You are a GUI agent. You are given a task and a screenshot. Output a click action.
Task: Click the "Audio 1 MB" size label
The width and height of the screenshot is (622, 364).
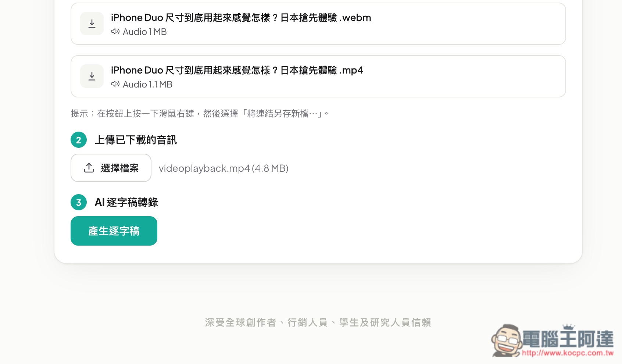point(145,32)
